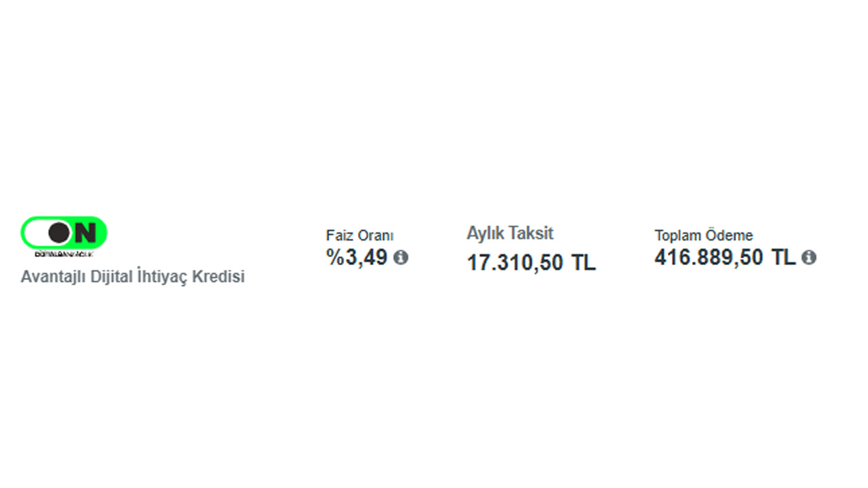The image size is (868, 488).
Task: Click the green ON bank logo
Action: pos(64,232)
